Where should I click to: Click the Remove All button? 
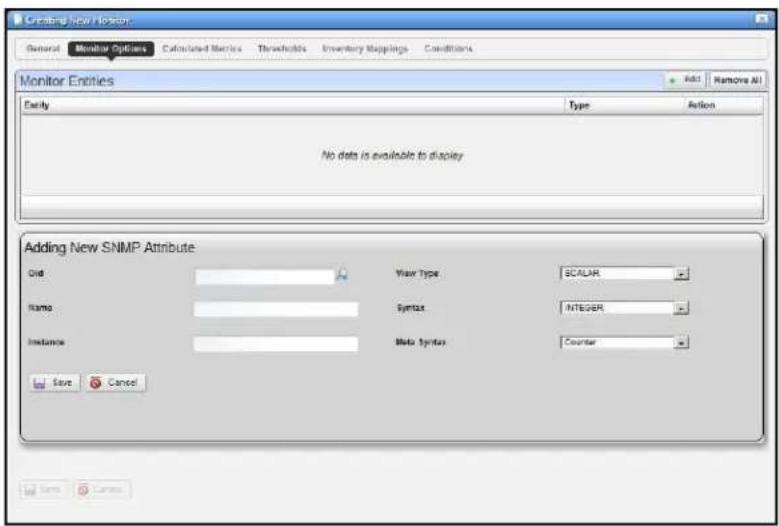click(x=737, y=80)
